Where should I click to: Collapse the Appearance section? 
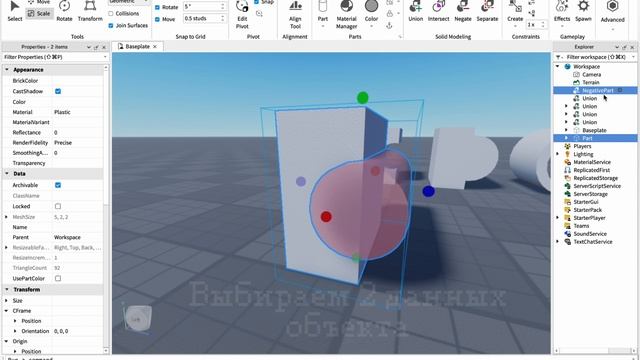tap(7, 70)
